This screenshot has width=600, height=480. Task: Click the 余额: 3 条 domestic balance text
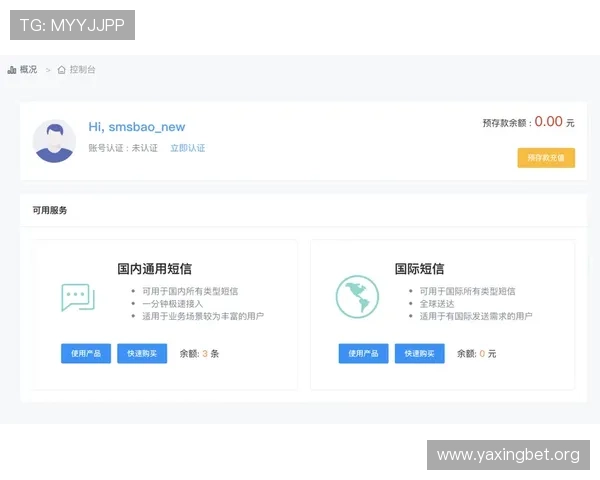199,354
